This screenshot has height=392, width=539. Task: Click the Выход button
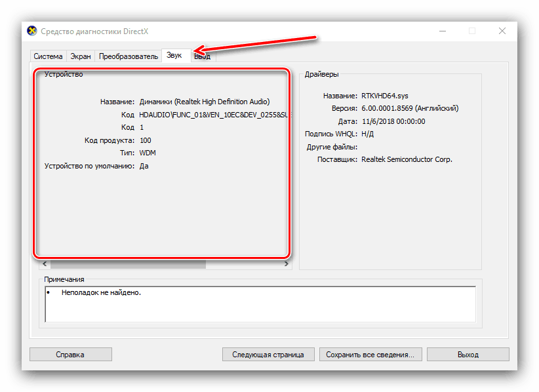click(x=468, y=355)
